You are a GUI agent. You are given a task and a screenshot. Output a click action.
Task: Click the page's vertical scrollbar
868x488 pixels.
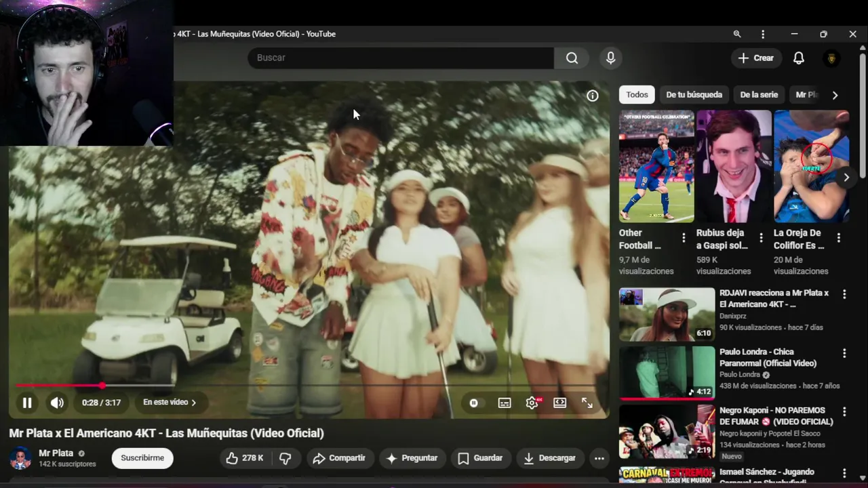[863, 114]
